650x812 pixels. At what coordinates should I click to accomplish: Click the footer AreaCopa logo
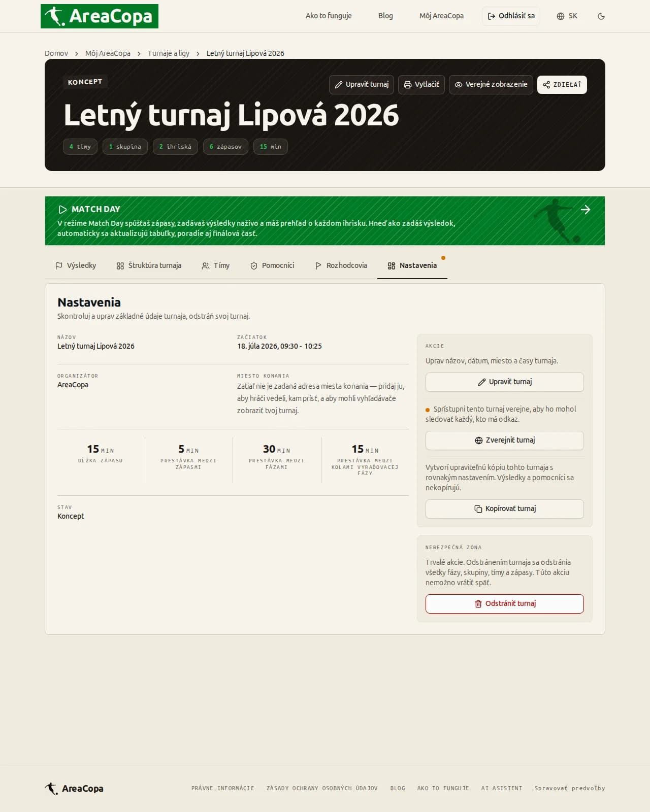[74, 789]
